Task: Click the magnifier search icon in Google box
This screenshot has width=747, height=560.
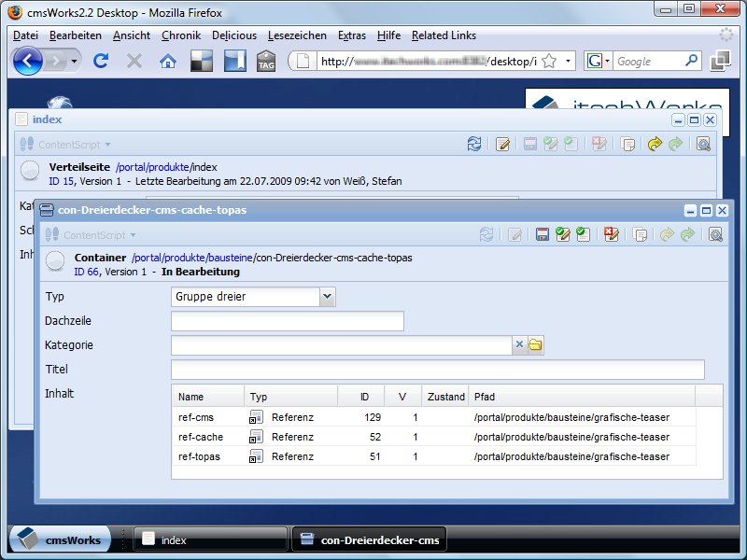Action: click(x=691, y=61)
